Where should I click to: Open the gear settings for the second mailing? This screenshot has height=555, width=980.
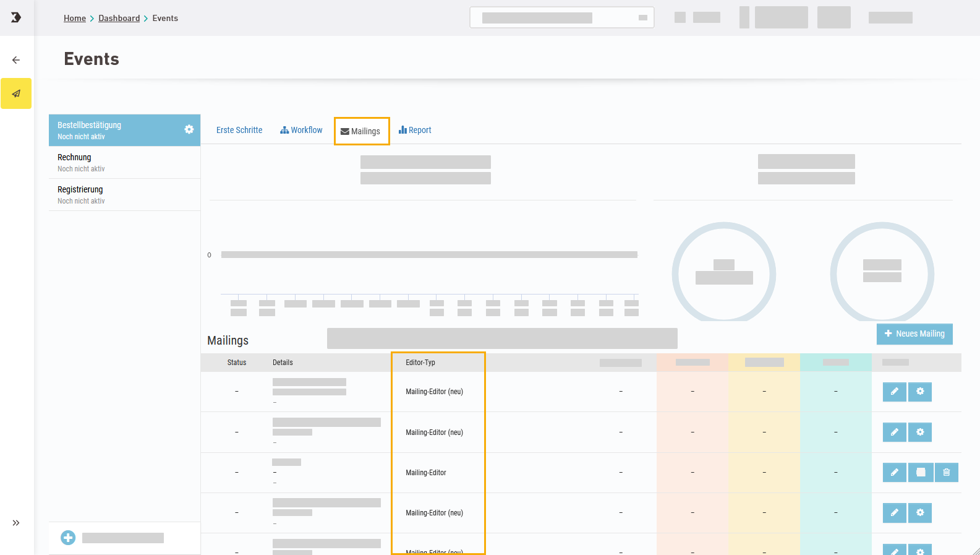tap(920, 432)
